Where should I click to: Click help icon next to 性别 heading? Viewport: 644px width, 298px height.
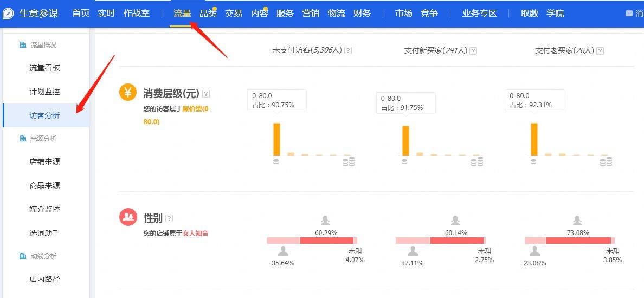click(x=169, y=218)
